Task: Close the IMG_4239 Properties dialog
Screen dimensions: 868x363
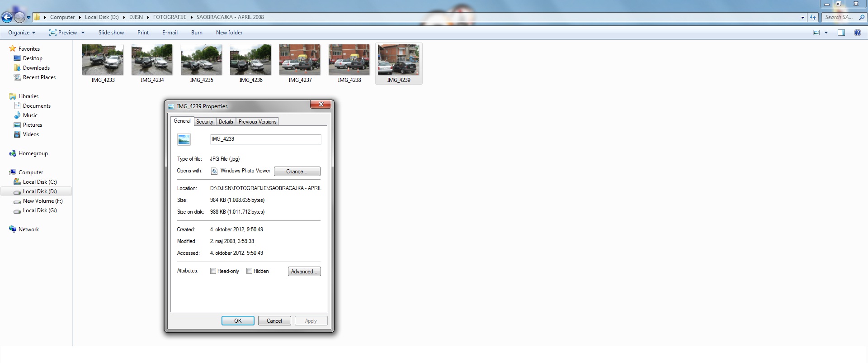Action: (x=321, y=105)
